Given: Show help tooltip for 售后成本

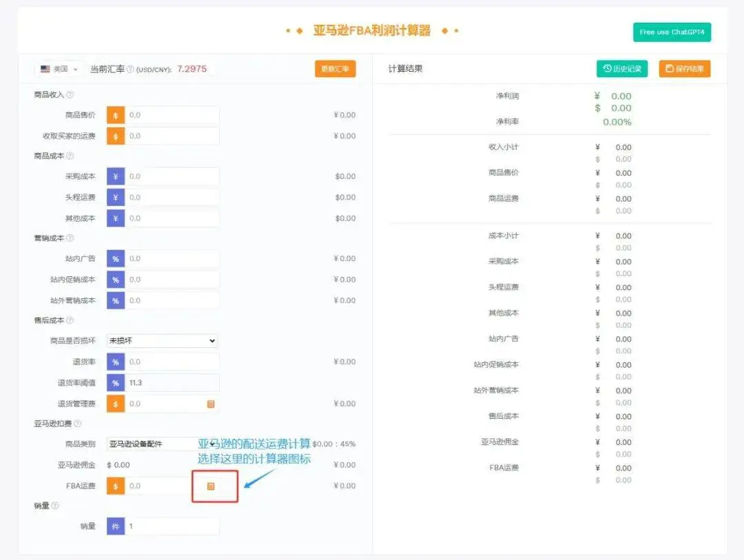Looking at the screenshot, I should click(70, 320).
